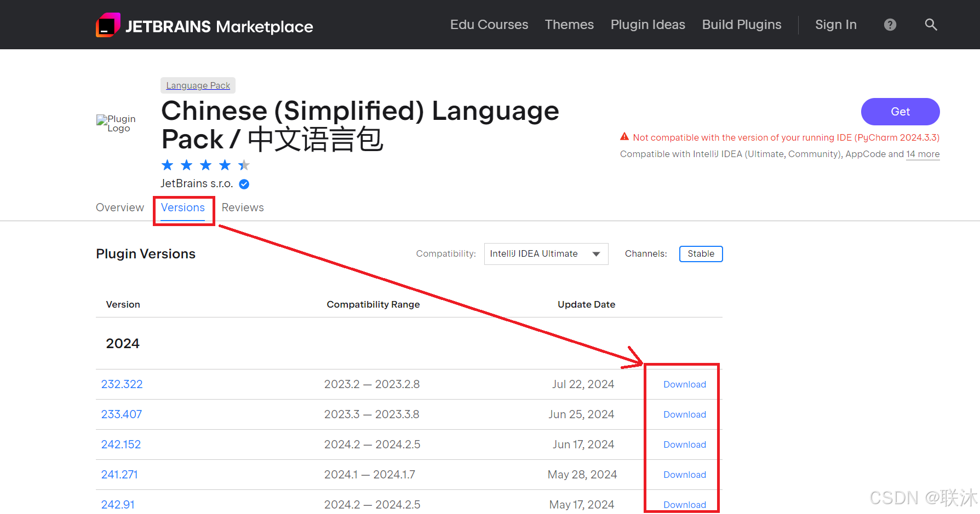Click JetBrains s.r.o. vendor name
Image resolution: width=980 pixels, height=514 pixels.
pos(197,183)
